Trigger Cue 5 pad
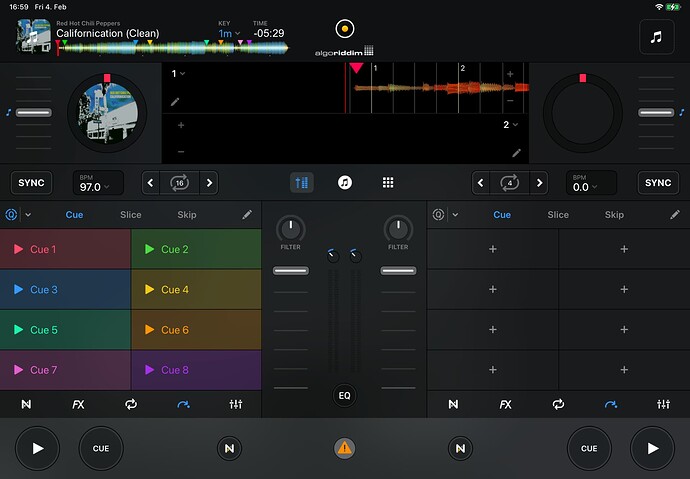This screenshot has width=690, height=479. (x=65, y=329)
